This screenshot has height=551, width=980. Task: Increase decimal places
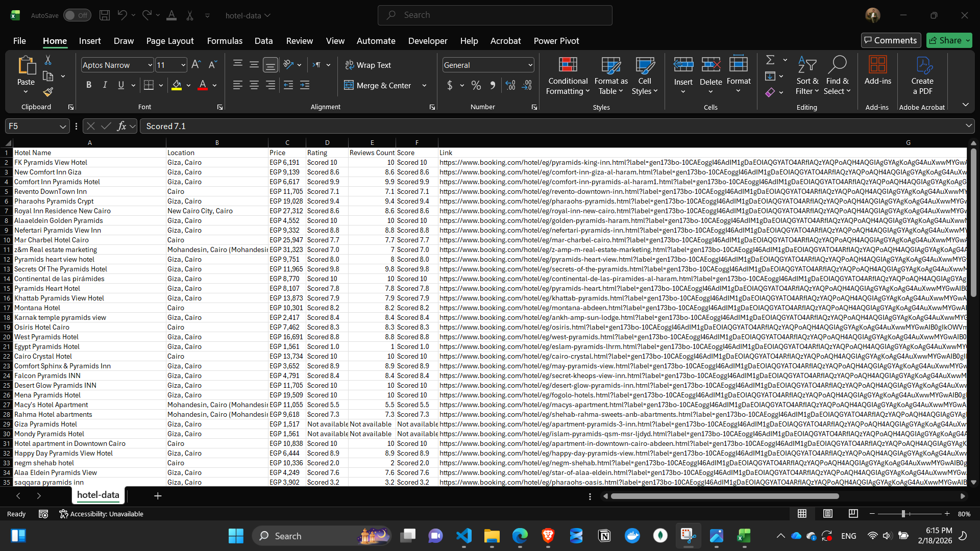510,85
